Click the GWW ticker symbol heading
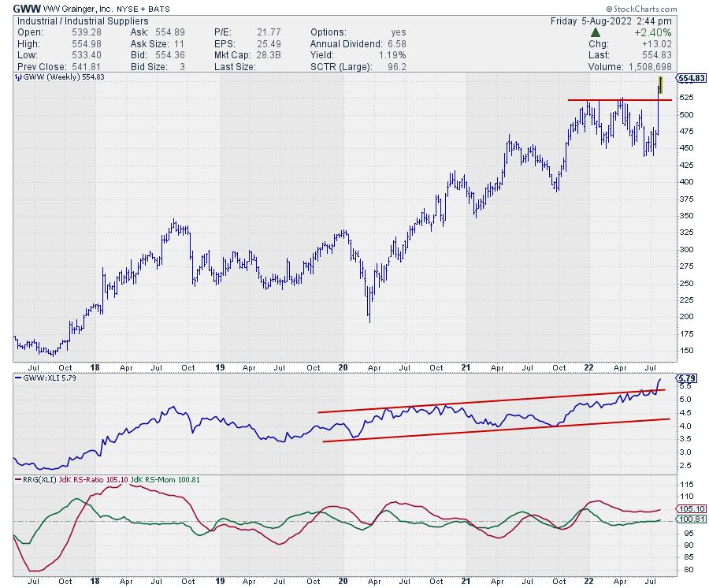The height and width of the screenshot is (588, 709). click(28, 9)
